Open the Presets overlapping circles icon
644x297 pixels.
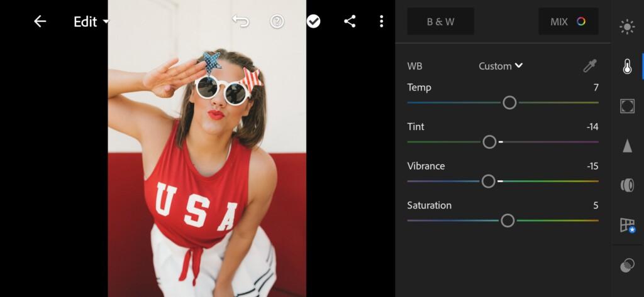(x=627, y=265)
